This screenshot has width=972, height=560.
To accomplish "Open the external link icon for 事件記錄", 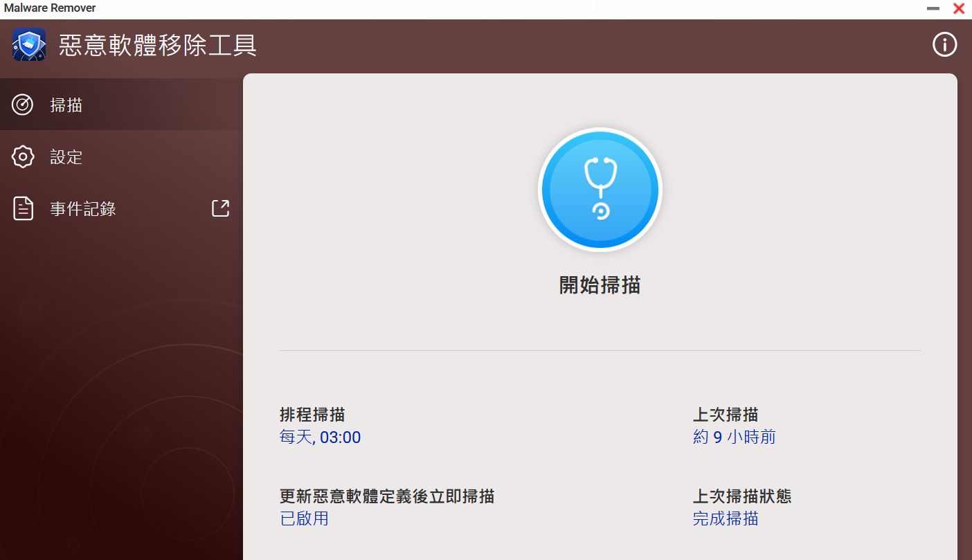I will (x=220, y=208).
